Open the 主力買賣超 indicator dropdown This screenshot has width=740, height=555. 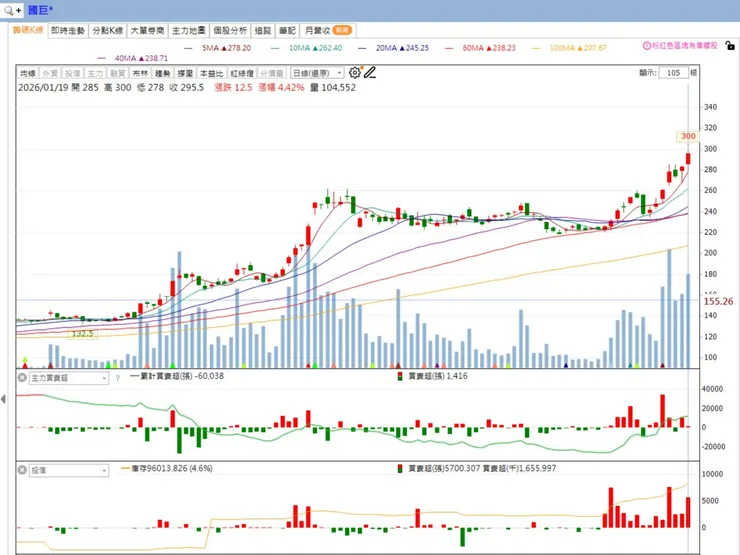(x=69, y=378)
